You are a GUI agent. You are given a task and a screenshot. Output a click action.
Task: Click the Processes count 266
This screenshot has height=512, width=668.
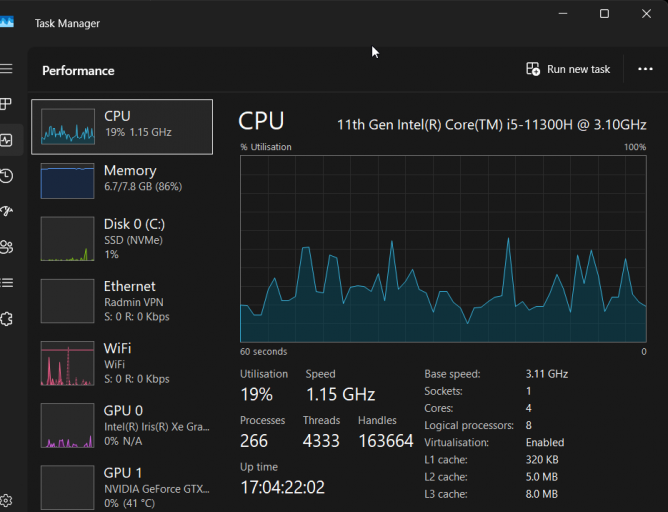(254, 441)
